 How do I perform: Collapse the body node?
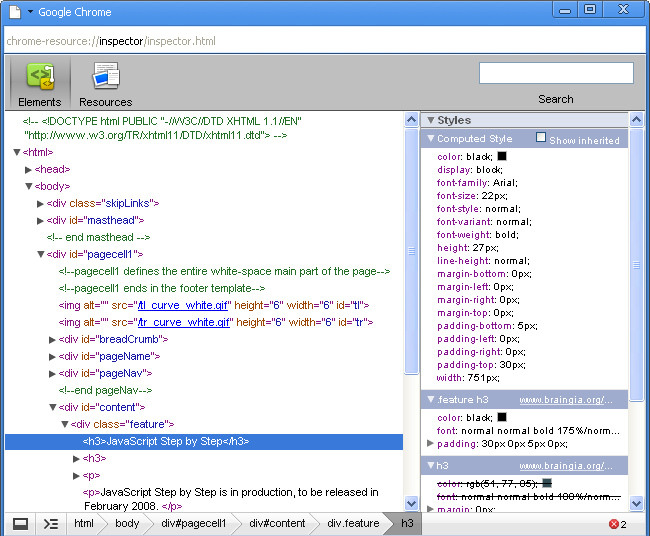coord(29,186)
